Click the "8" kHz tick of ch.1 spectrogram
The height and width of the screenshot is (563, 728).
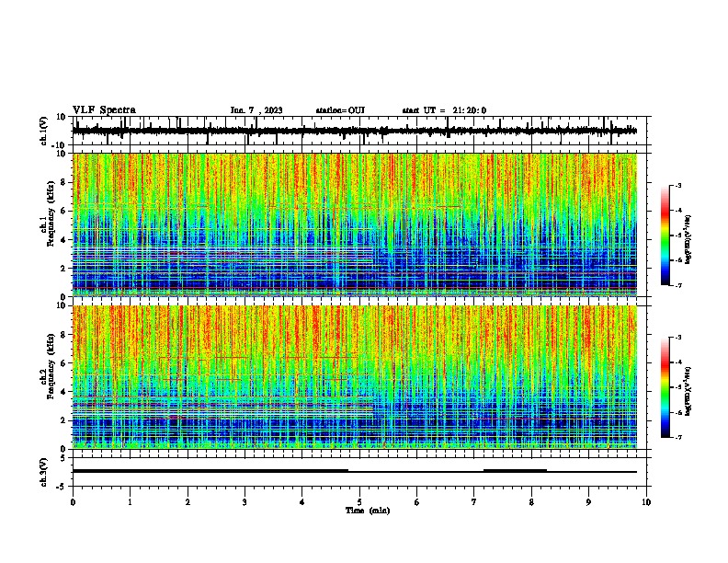(x=63, y=182)
